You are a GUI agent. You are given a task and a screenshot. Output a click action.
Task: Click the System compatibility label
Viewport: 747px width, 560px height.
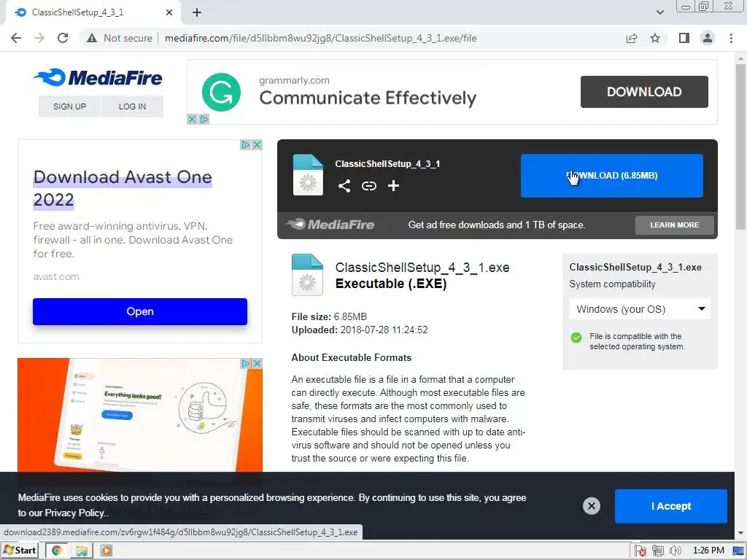[x=612, y=284]
